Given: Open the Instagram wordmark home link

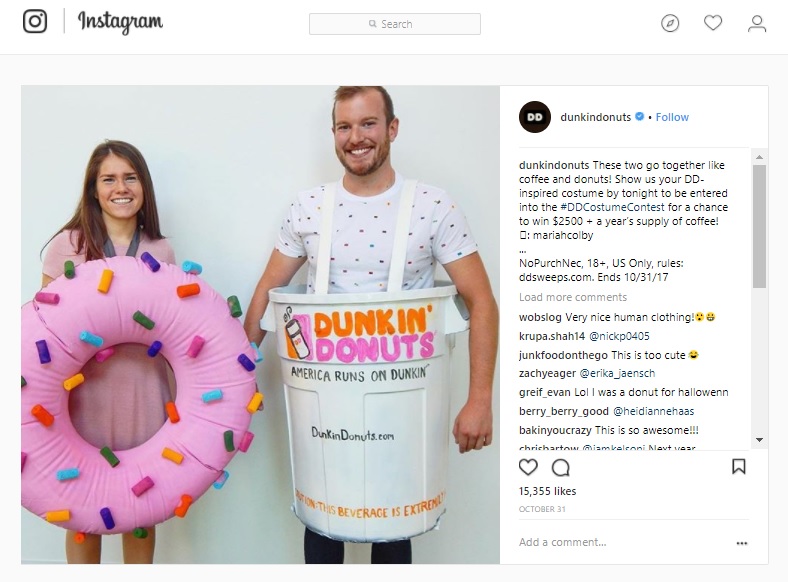Looking at the screenshot, I should tap(120, 22).
